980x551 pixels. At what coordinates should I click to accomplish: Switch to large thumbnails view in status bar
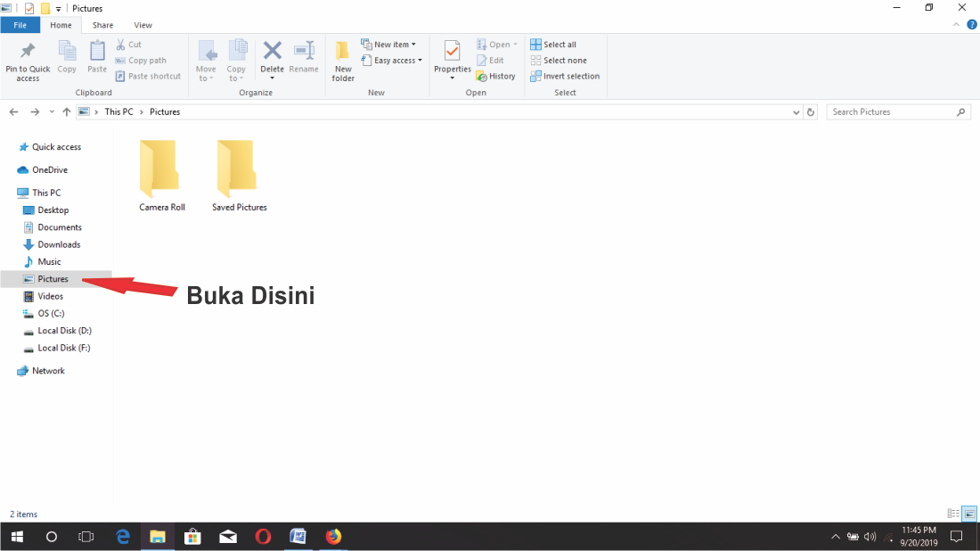coord(968,514)
